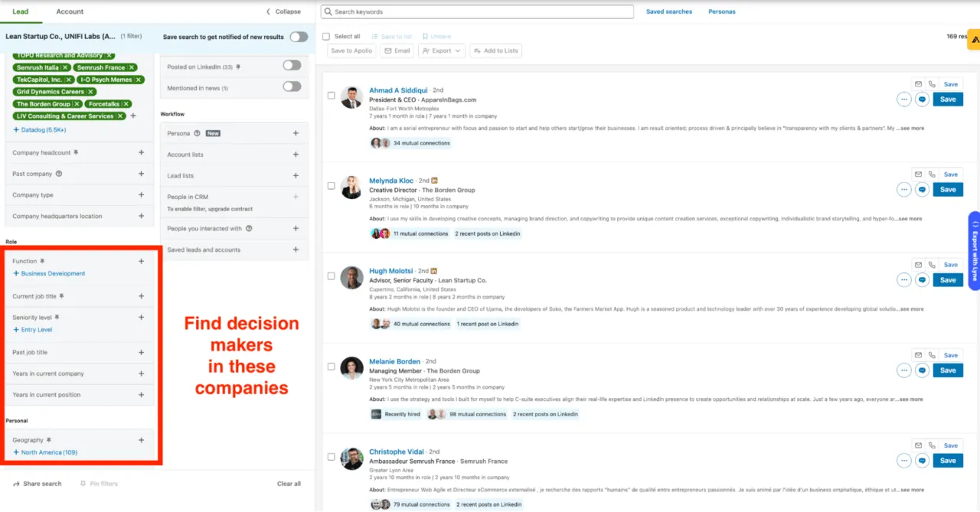This screenshot has width=980, height=512.
Task: Click Clear all filters
Action: [x=289, y=484]
